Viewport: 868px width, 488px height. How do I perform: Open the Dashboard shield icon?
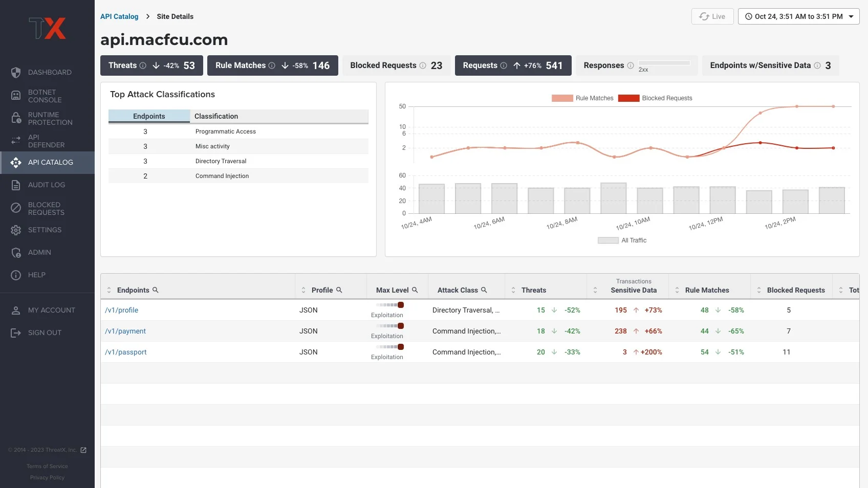(x=16, y=73)
